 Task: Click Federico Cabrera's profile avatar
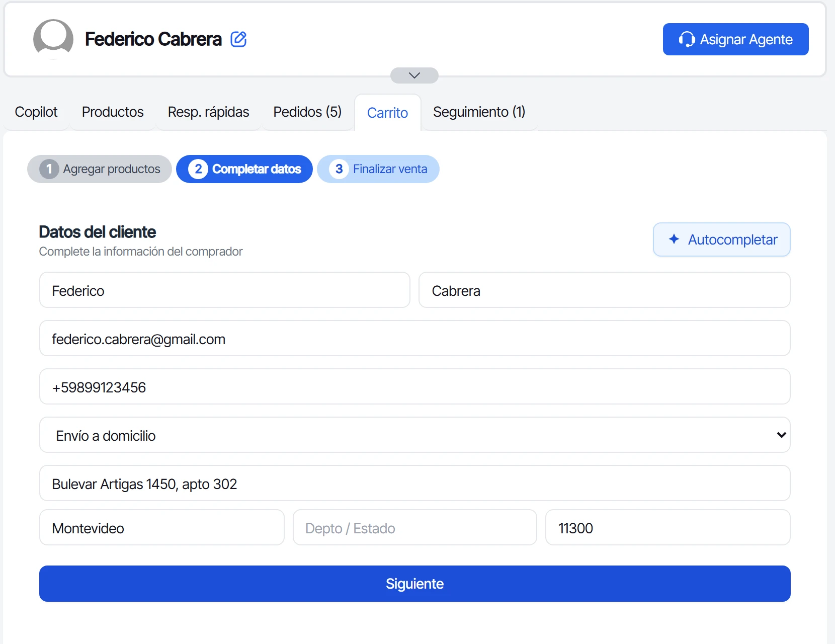53,39
